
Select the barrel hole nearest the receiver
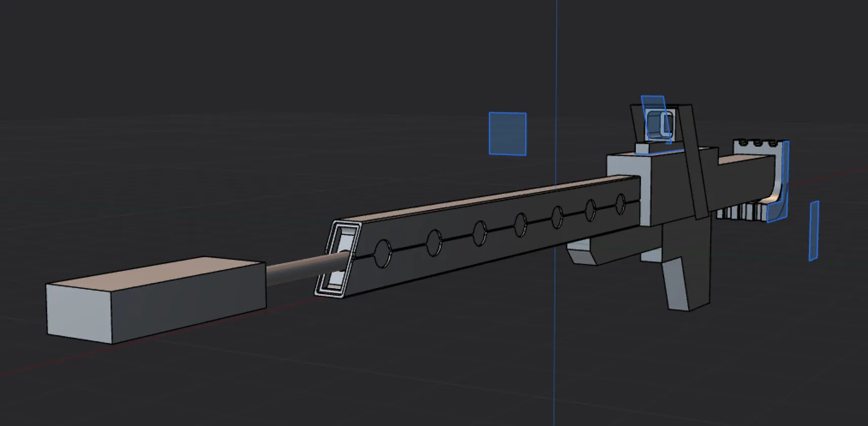[621, 204]
